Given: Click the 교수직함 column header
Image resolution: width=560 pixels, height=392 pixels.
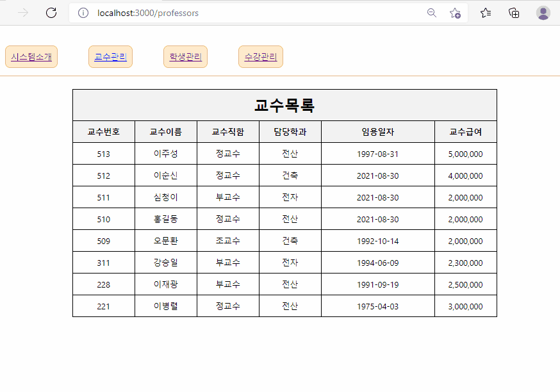Looking at the screenshot, I should pos(228,132).
